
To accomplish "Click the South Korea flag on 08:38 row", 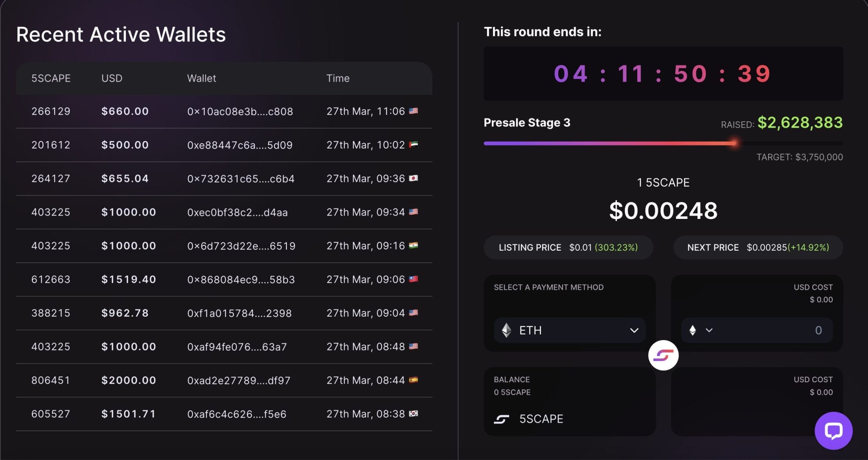I will coord(413,414).
